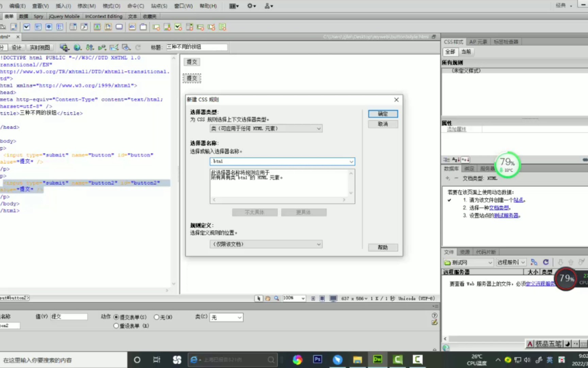This screenshot has width=588, height=368.
Task: Open the 100% zoom level dropdown
Action: point(294,298)
